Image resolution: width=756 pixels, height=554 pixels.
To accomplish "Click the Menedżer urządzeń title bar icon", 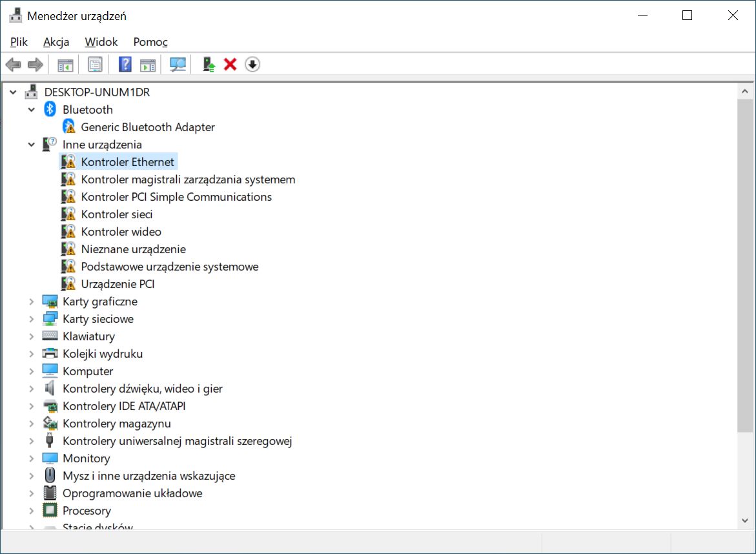I will click(x=15, y=15).
